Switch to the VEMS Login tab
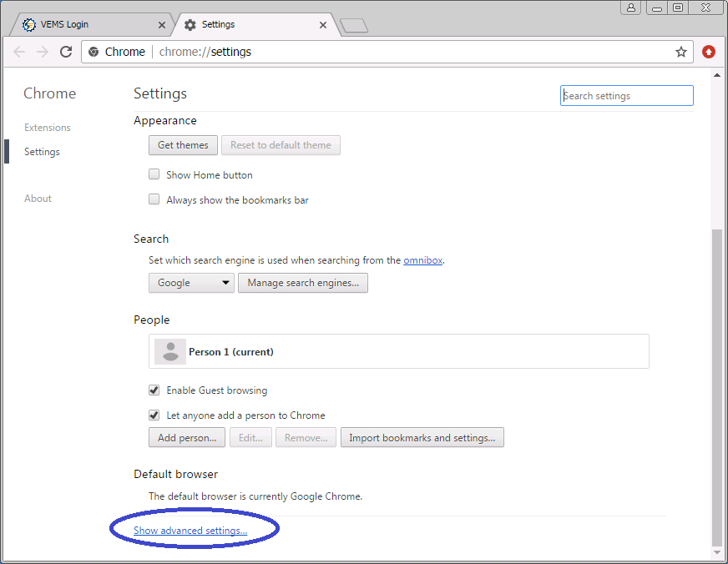Screen dimensions: 728x564 pyautogui.click(x=83, y=25)
